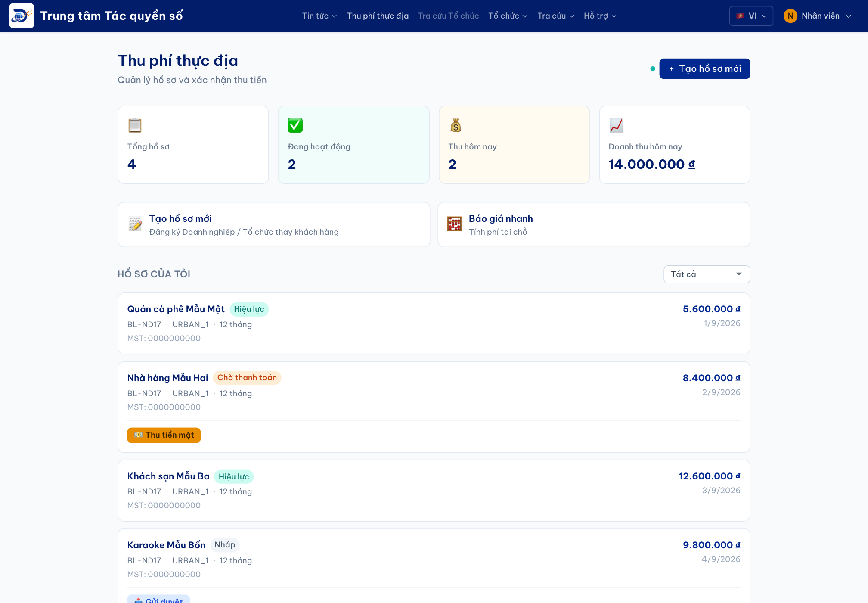
Task: Open the Hỗ trợ menu
Action: coord(600,16)
